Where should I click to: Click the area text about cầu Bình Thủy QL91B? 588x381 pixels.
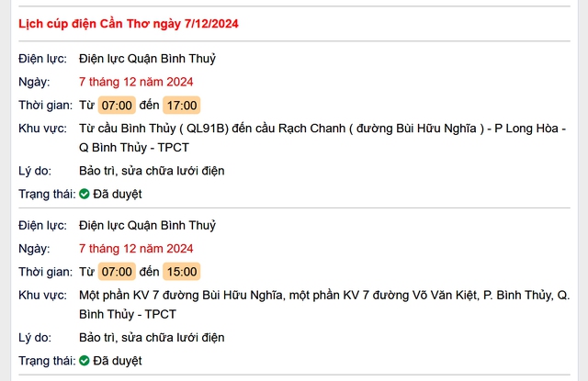point(322,138)
